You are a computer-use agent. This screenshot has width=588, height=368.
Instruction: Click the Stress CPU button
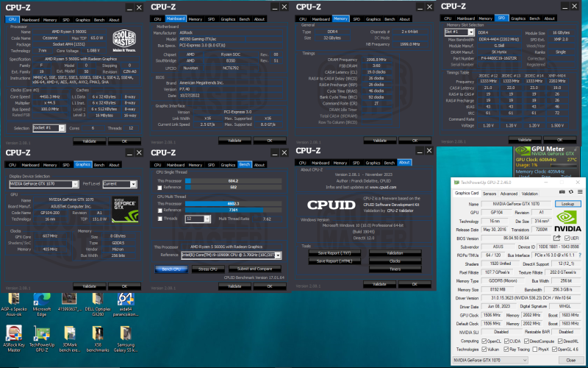tap(208, 269)
